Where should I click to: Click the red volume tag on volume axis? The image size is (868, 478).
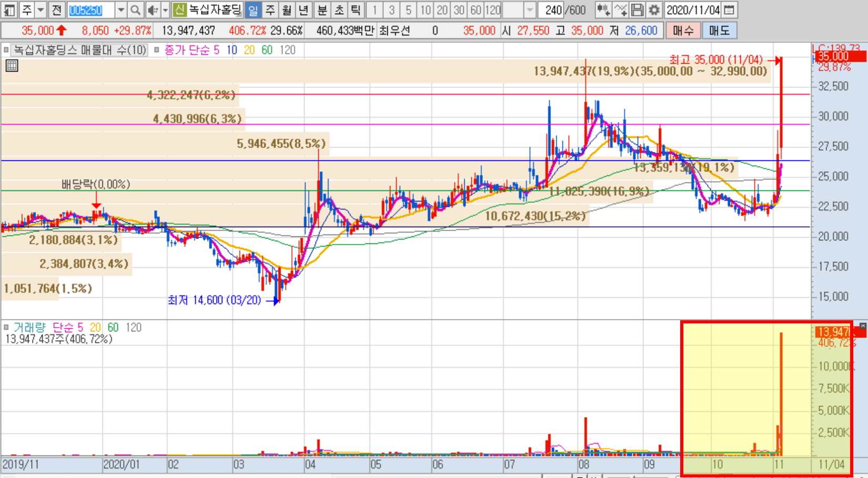[840, 332]
